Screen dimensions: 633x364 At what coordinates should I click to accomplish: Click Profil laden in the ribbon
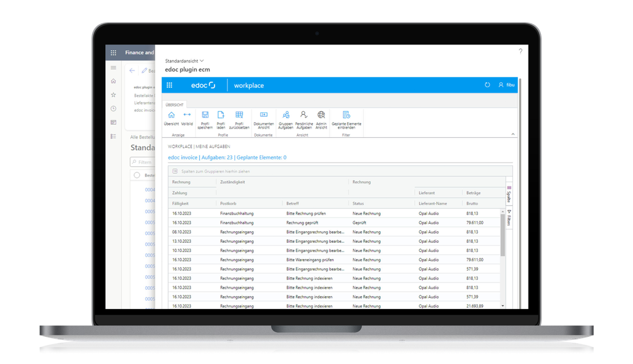pyautogui.click(x=221, y=121)
